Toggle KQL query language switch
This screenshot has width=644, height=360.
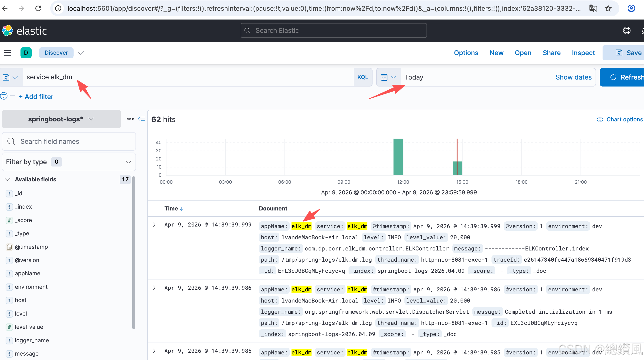point(363,77)
